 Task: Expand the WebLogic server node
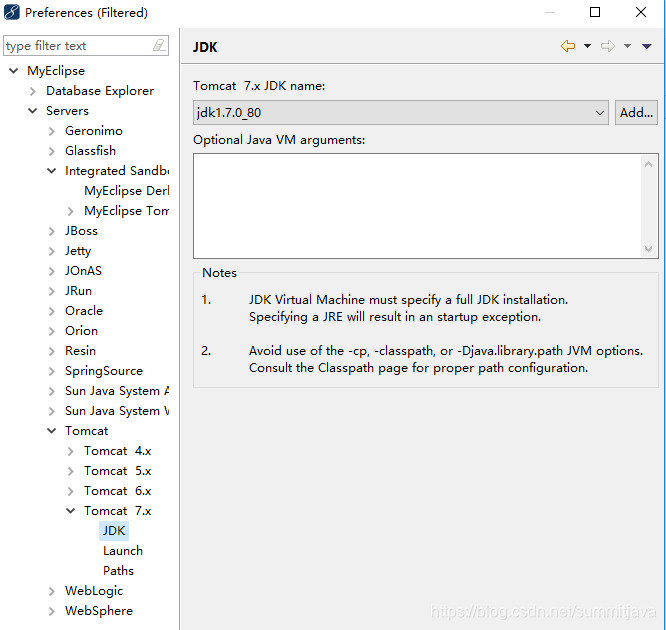51,591
